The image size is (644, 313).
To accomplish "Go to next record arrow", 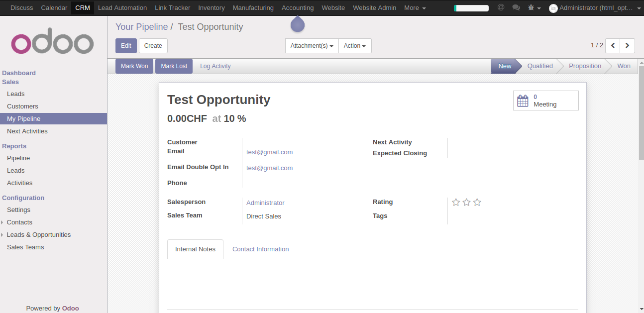I will (627, 46).
